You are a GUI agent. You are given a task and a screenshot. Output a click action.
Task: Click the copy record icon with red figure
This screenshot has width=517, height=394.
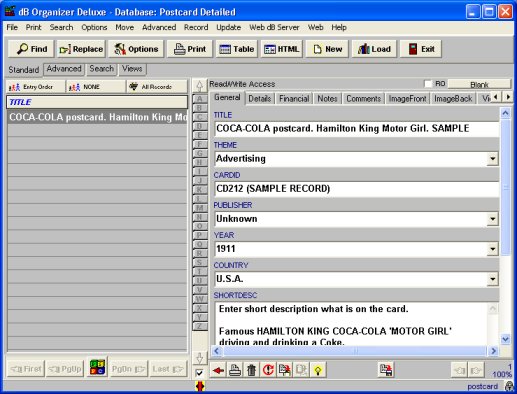click(285, 370)
